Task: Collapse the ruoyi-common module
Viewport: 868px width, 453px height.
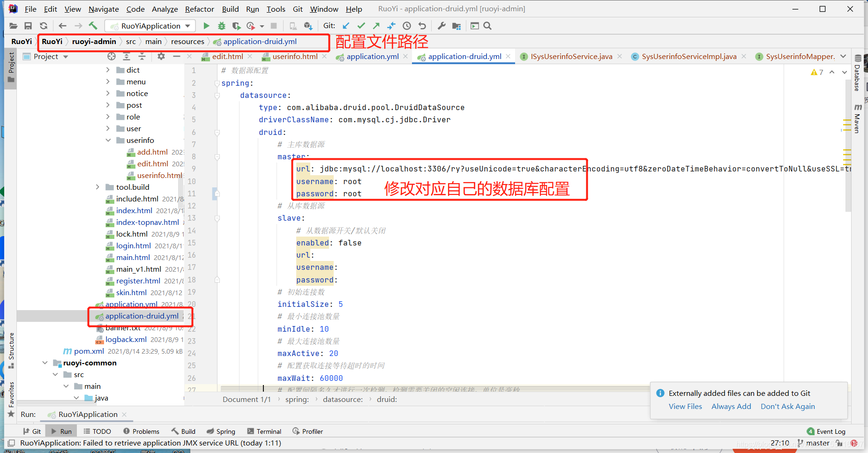Action: tap(45, 363)
